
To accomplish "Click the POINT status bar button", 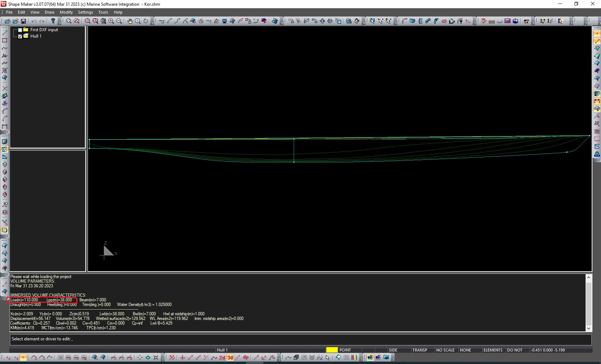I will click(x=345, y=350).
